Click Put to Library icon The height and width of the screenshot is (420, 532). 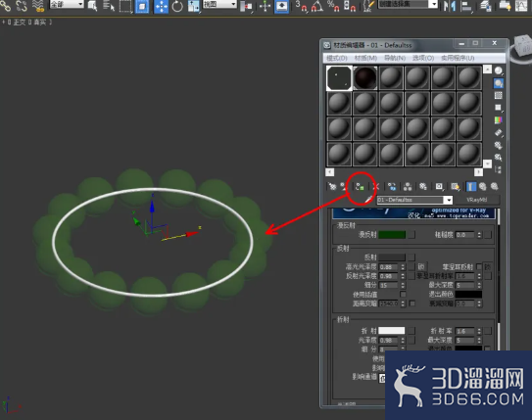click(423, 186)
